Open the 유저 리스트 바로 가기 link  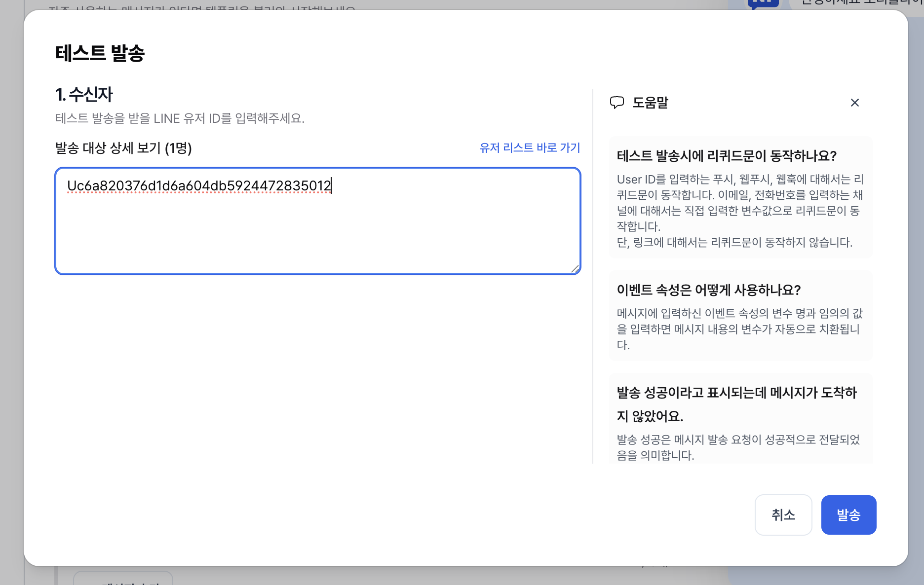pos(530,147)
